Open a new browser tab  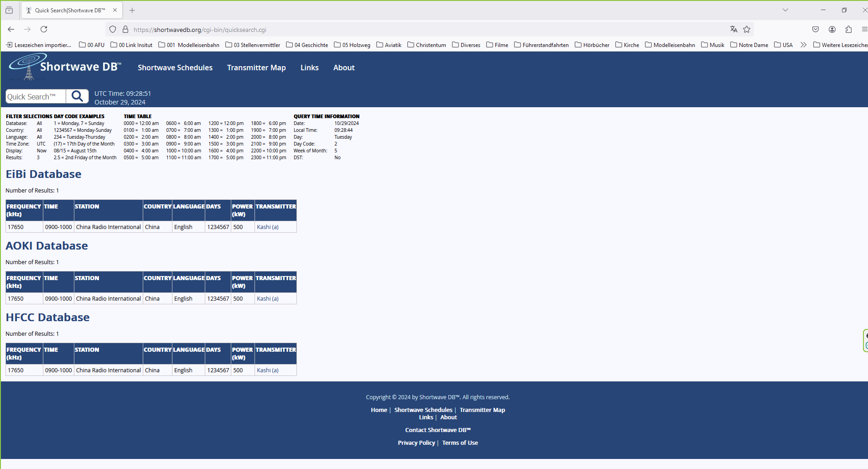point(132,10)
